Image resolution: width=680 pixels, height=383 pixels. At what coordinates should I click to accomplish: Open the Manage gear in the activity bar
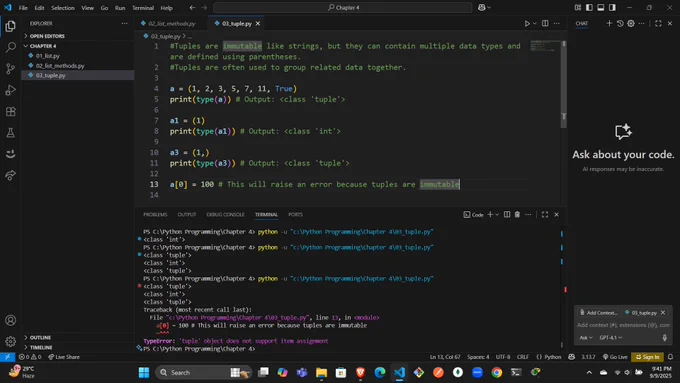pos(10,342)
